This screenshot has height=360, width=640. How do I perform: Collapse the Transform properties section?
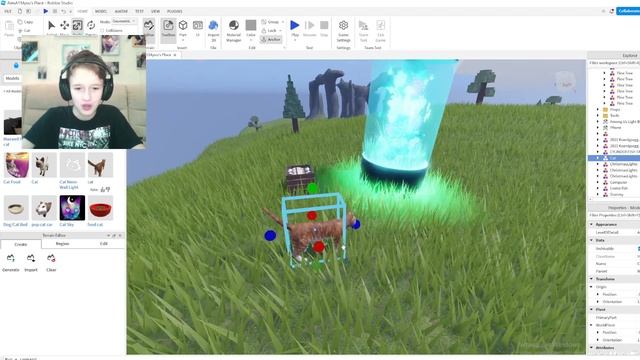591,279
